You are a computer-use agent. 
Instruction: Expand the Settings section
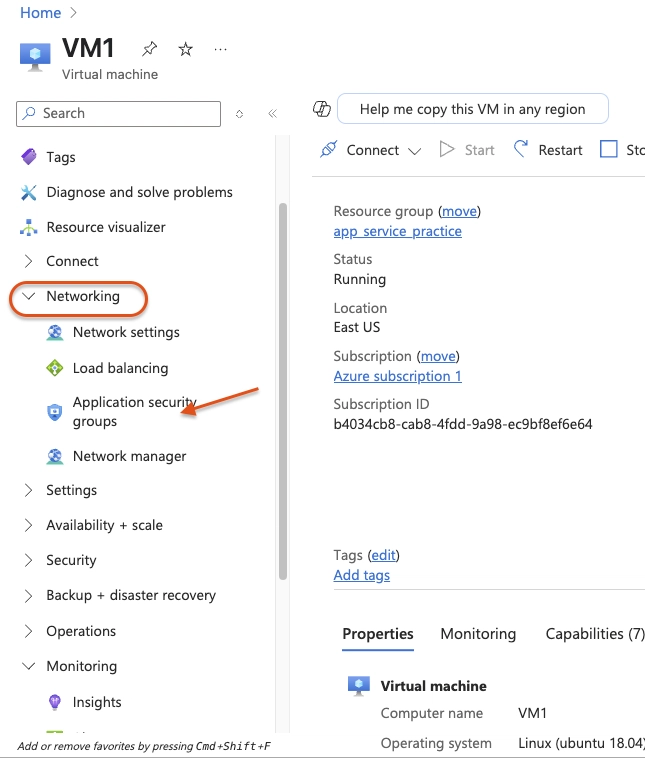[29, 490]
